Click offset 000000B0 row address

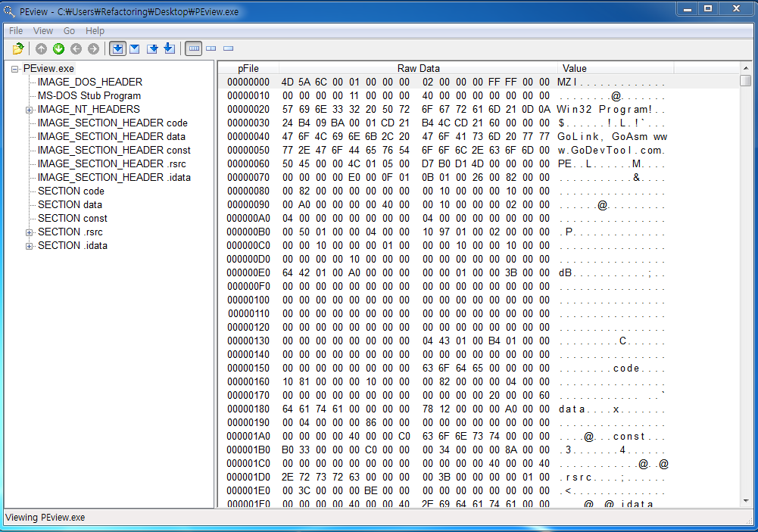click(x=248, y=232)
